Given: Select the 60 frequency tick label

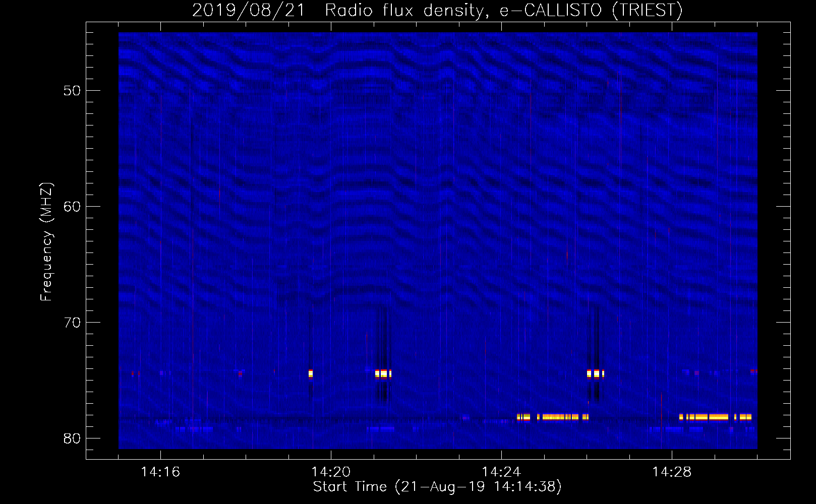Looking at the screenshot, I should click(x=72, y=207).
